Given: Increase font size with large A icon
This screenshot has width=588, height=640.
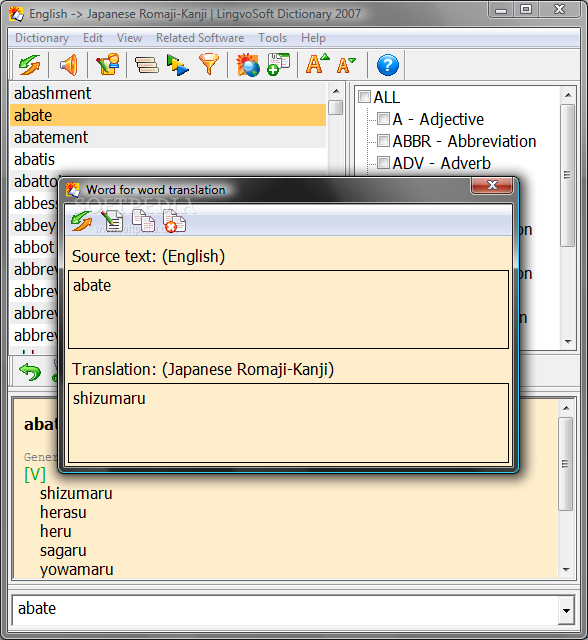Looking at the screenshot, I should pyautogui.click(x=317, y=64).
